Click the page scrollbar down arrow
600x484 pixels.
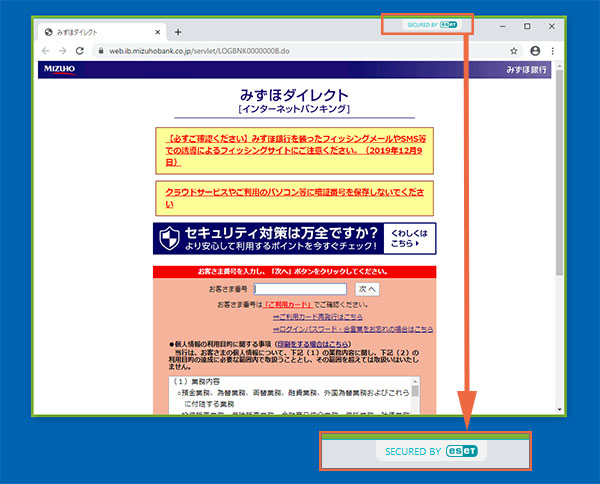pos(559,409)
